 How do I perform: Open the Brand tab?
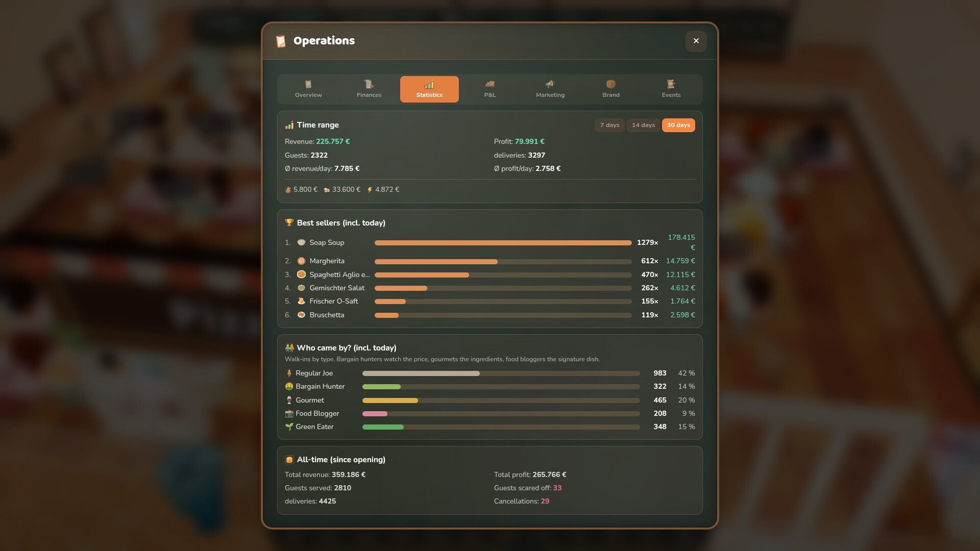click(611, 89)
